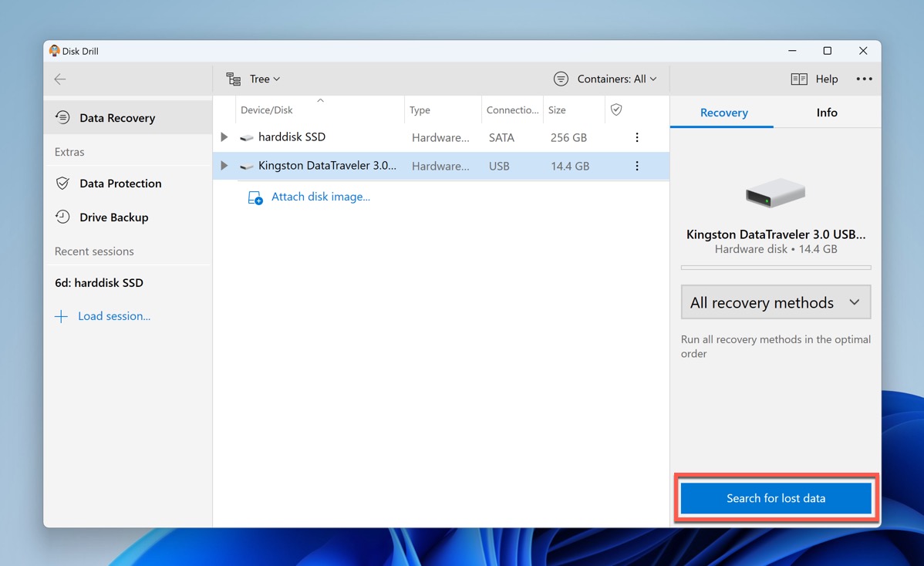This screenshot has width=924, height=566.
Task: Click the Containers filter icon
Action: (x=561, y=79)
